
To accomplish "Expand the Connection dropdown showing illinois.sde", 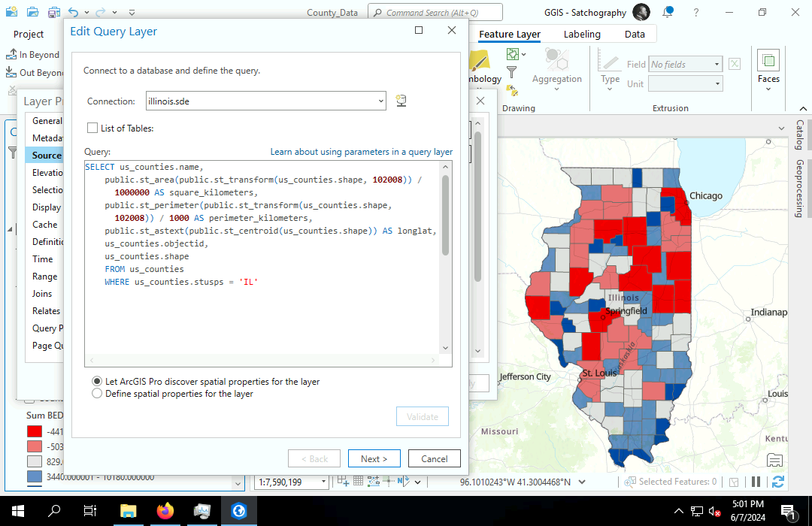I will (x=380, y=101).
